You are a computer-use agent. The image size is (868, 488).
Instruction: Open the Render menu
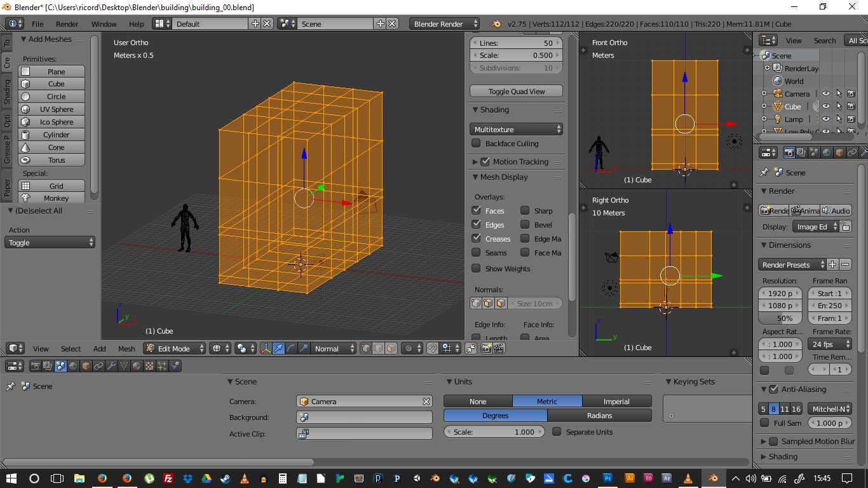click(x=67, y=24)
